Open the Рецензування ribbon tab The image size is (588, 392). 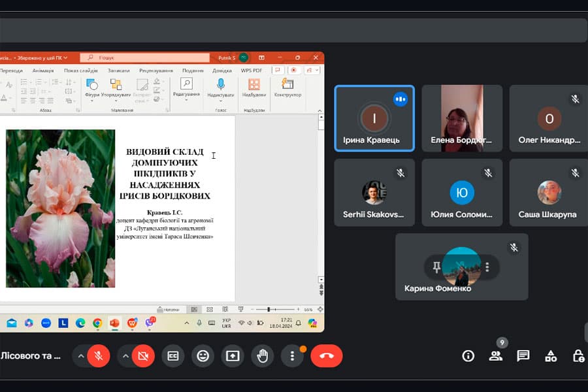click(155, 71)
